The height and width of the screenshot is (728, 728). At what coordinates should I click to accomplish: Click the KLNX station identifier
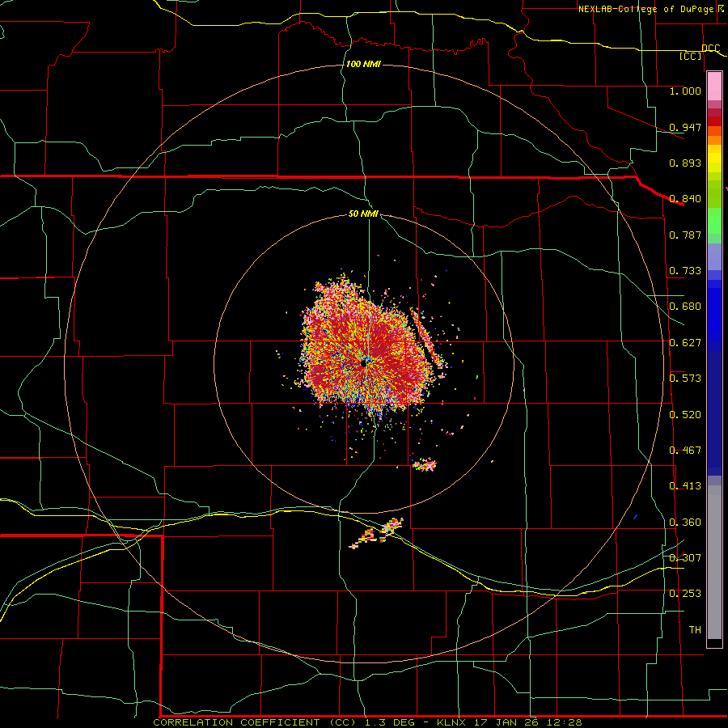pyautogui.click(x=451, y=722)
